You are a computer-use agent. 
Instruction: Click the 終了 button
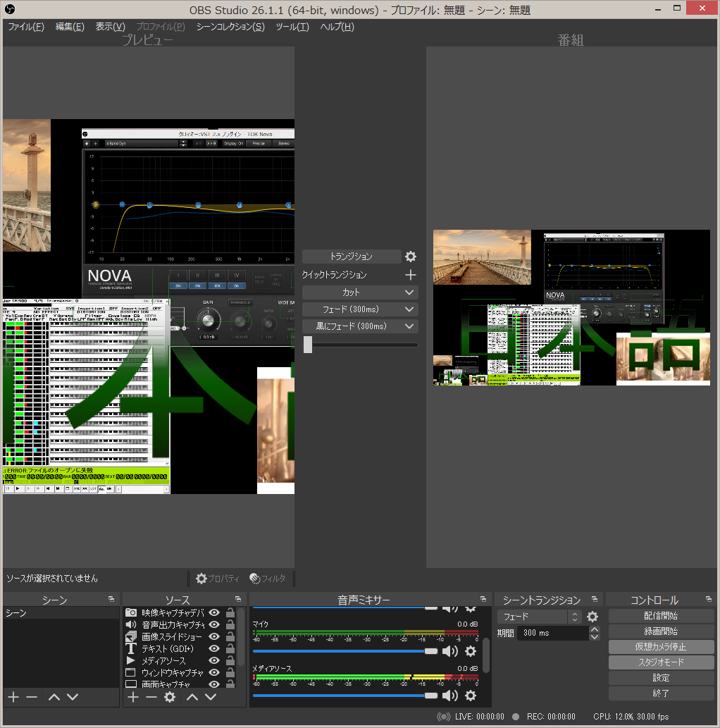661,693
